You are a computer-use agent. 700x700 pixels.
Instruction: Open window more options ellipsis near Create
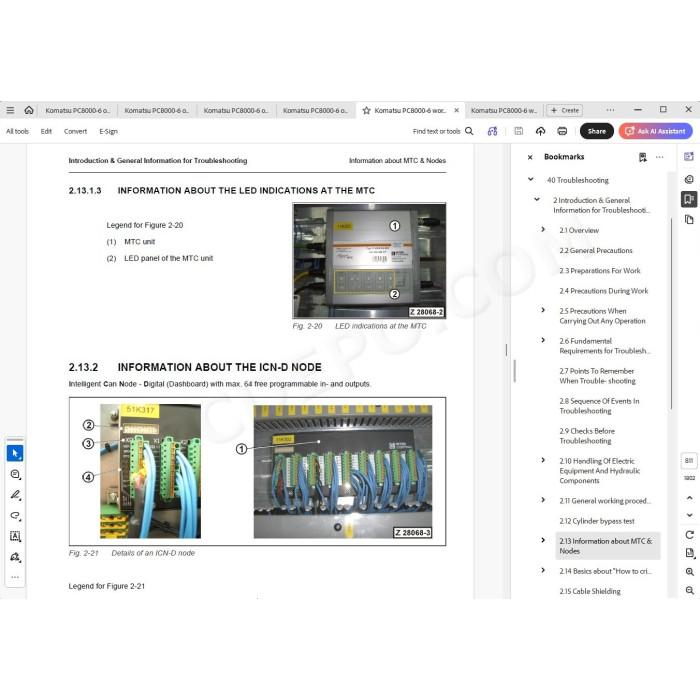pyautogui.click(x=610, y=110)
